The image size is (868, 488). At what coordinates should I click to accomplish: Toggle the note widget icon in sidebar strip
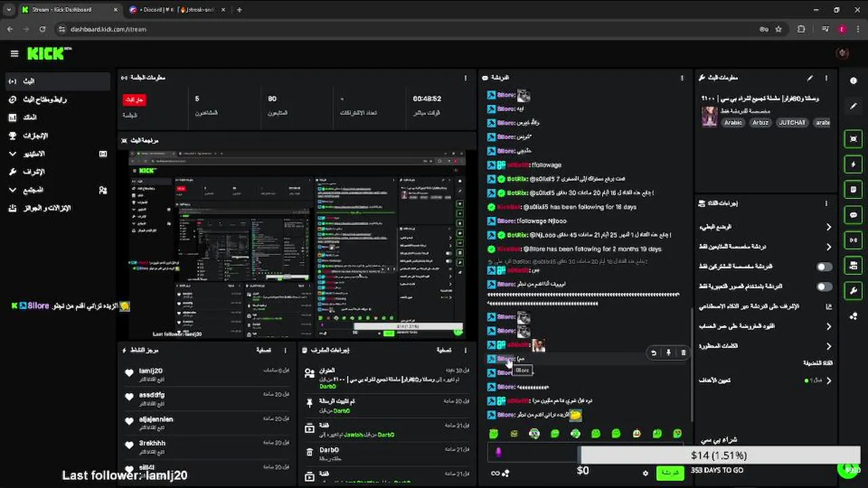[853, 190]
